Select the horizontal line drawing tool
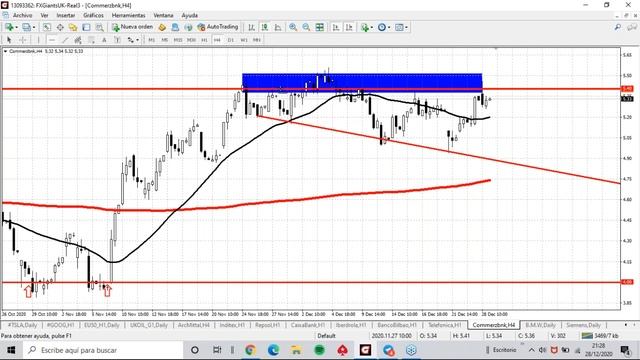This screenshot has width=640, height=360. coord(52,40)
